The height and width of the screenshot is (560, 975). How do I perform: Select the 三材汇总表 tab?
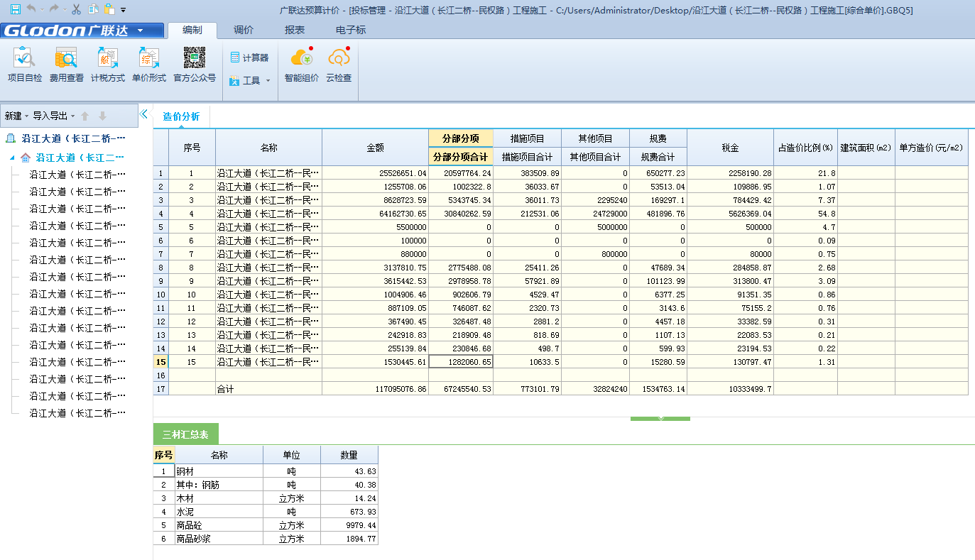click(185, 434)
